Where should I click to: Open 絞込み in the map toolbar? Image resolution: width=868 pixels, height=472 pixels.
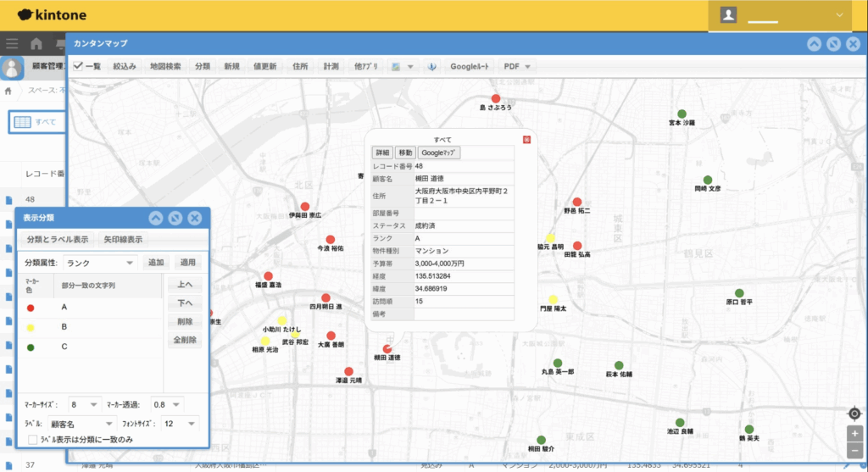124,66
